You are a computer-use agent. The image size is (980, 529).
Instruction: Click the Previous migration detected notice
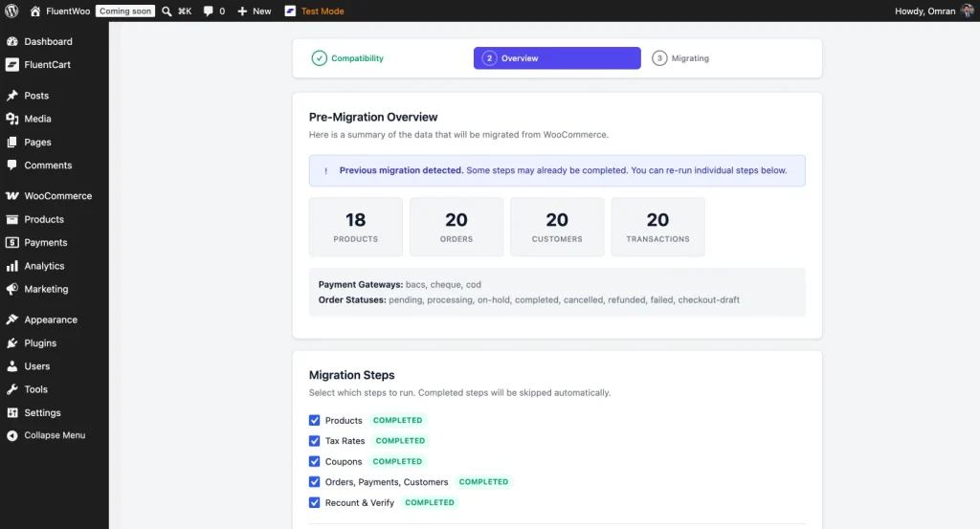pyautogui.click(x=557, y=170)
